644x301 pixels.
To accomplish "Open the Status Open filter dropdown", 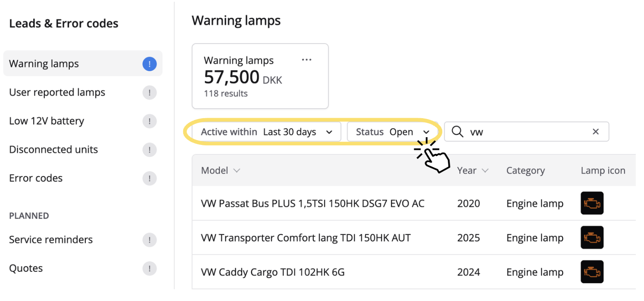I will tap(392, 132).
